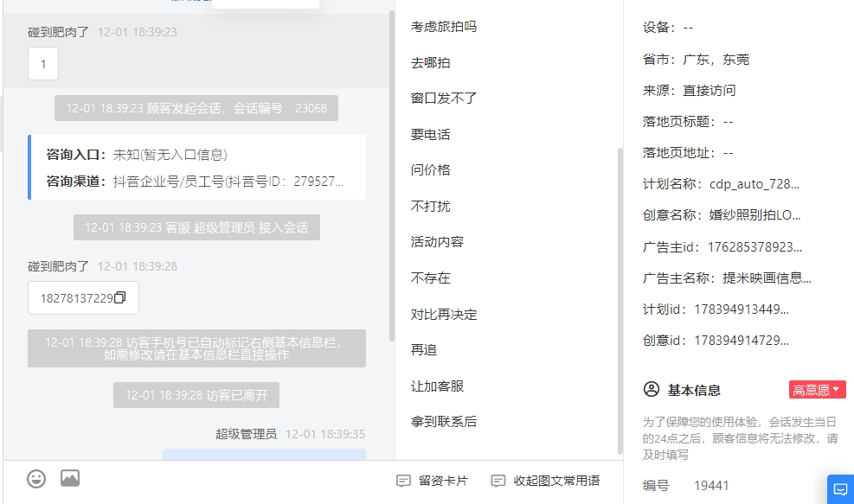
Task: Click the 收起图文常用语 icon
Action: pyautogui.click(x=498, y=481)
